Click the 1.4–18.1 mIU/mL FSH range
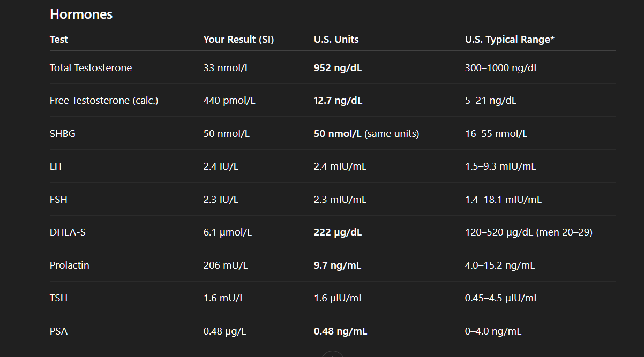This screenshot has height=357, width=644. click(x=503, y=200)
